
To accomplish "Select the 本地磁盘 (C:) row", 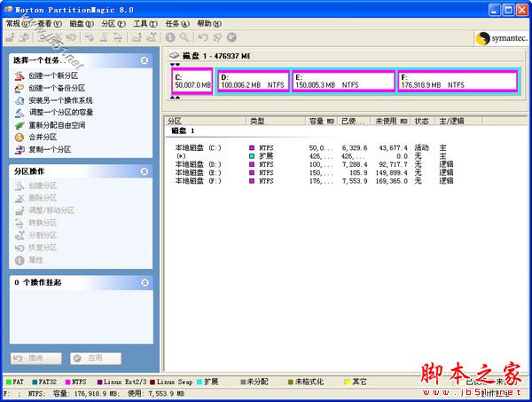I will pyautogui.click(x=314, y=147).
